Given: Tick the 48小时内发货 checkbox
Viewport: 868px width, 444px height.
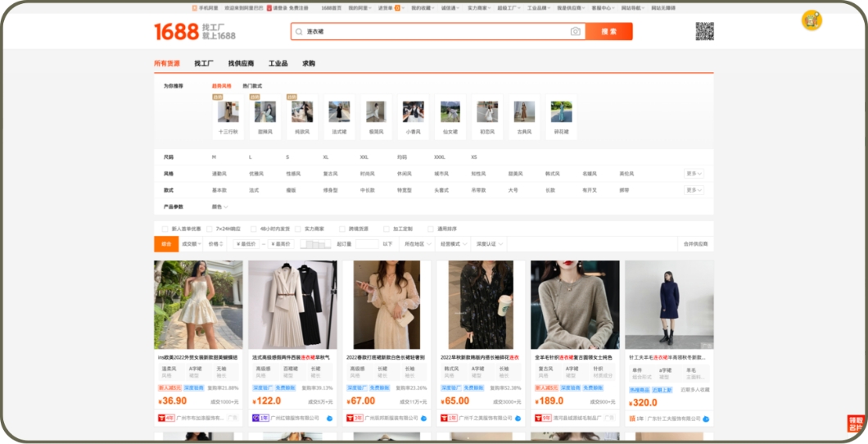Looking at the screenshot, I should tap(254, 229).
